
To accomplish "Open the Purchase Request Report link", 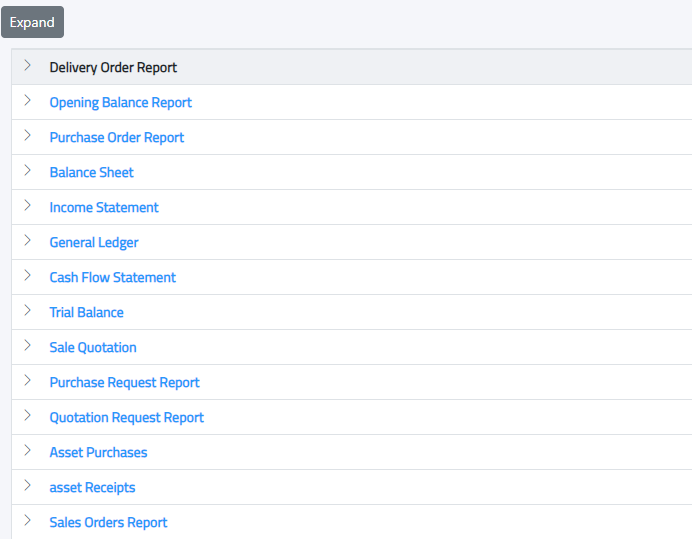I will click(124, 383).
